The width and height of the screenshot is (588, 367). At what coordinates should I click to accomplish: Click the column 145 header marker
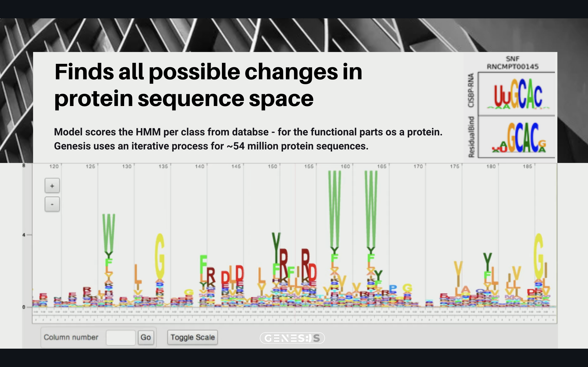(x=236, y=167)
